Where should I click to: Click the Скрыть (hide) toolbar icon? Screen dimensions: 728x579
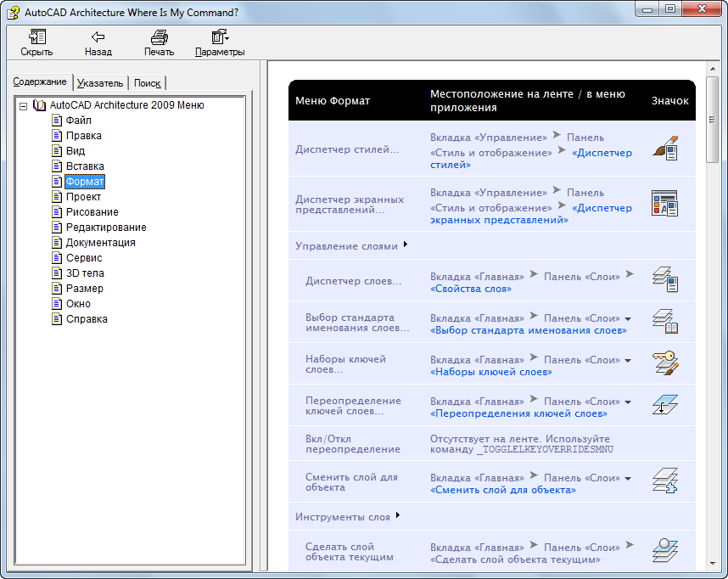pos(36,37)
